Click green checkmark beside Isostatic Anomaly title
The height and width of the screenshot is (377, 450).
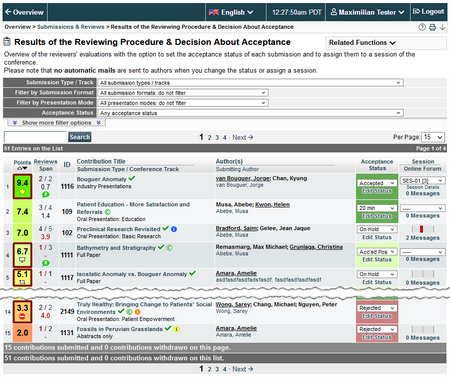(x=192, y=273)
